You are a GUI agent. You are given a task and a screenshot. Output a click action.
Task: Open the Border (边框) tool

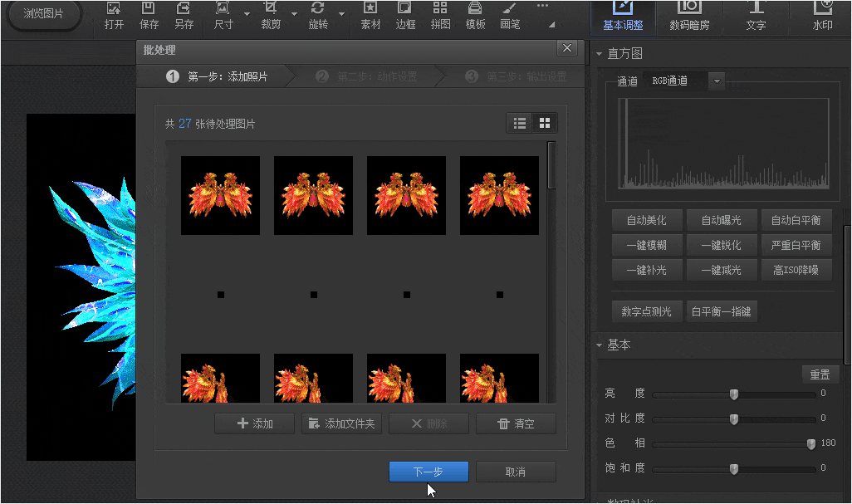coord(405,16)
